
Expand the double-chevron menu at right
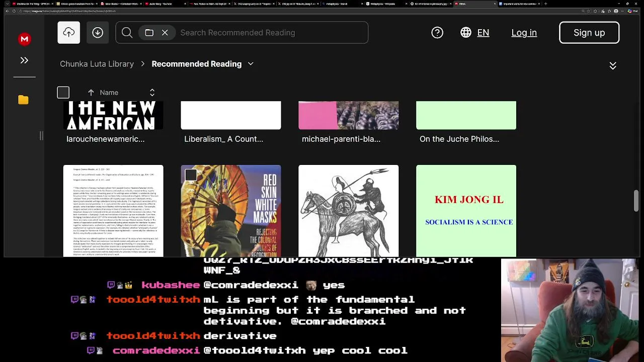point(613,66)
